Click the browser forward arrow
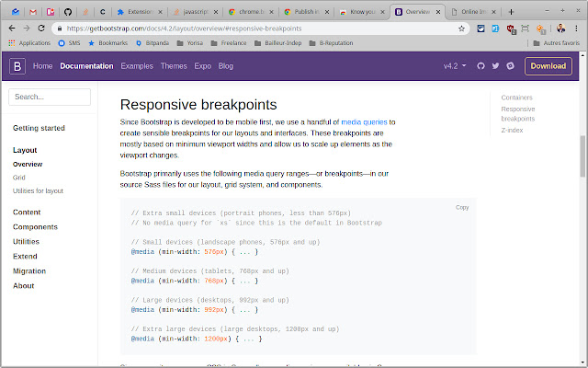588x368 pixels. coord(27,29)
